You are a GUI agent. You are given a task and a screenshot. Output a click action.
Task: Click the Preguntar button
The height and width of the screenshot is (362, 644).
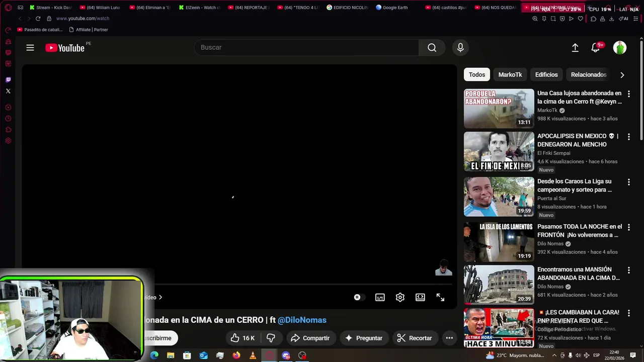[364, 338]
